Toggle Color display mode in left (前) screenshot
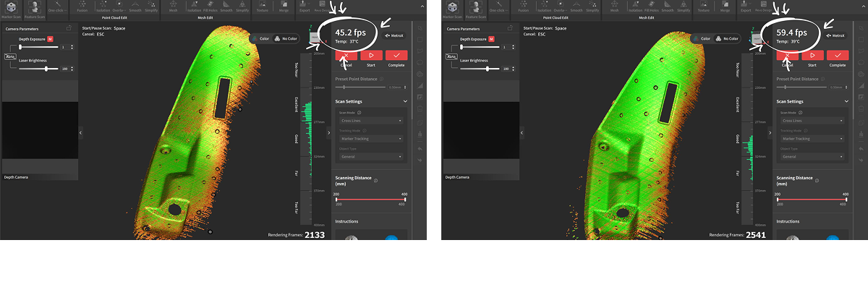Viewport: 868px width, 295px height. point(262,38)
